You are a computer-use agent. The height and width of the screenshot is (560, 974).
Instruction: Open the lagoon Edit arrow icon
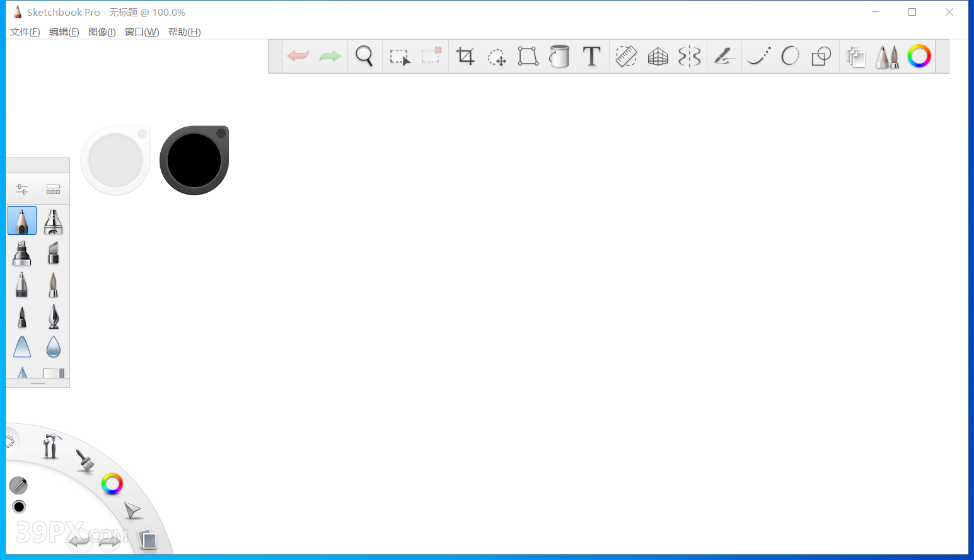coord(132,511)
